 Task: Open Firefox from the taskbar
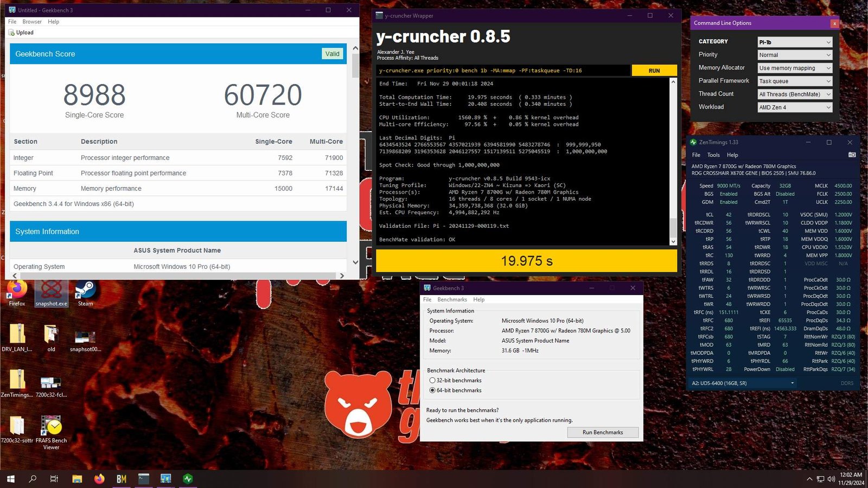pos(99,479)
